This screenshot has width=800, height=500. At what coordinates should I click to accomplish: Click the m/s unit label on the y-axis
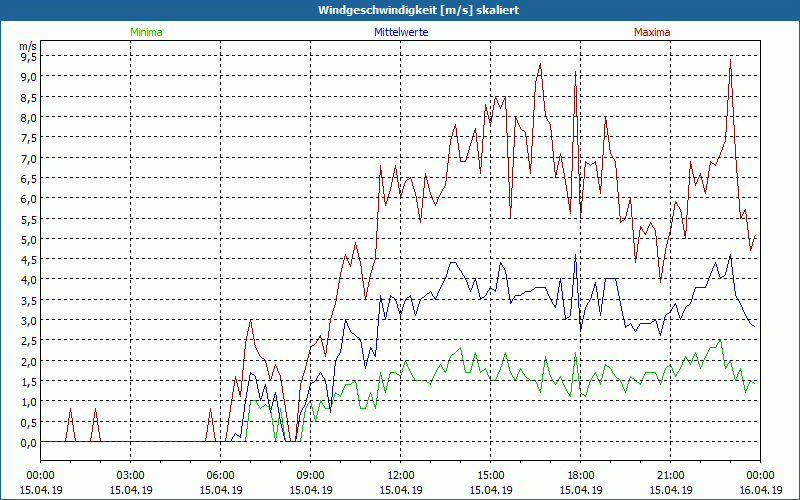coord(28,46)
